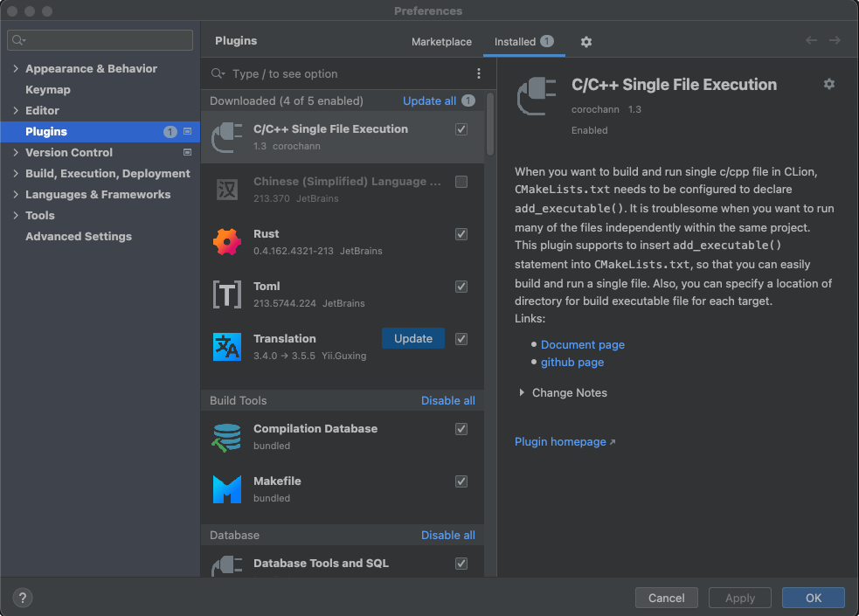Click the C/C++ Single File Execution list icon
Screen dimensions: 859x616
227,137
